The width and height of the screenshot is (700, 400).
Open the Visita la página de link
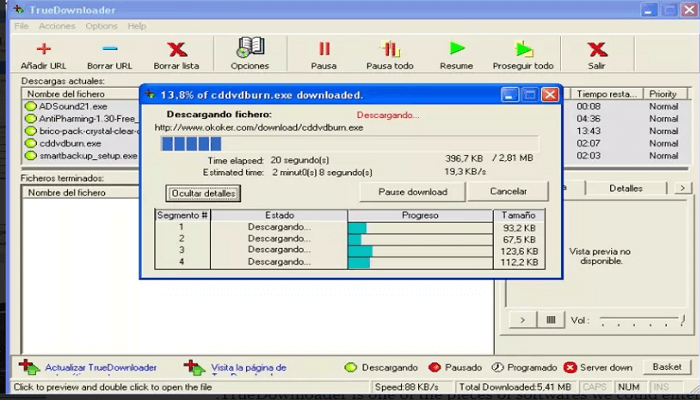coord(249,368)
